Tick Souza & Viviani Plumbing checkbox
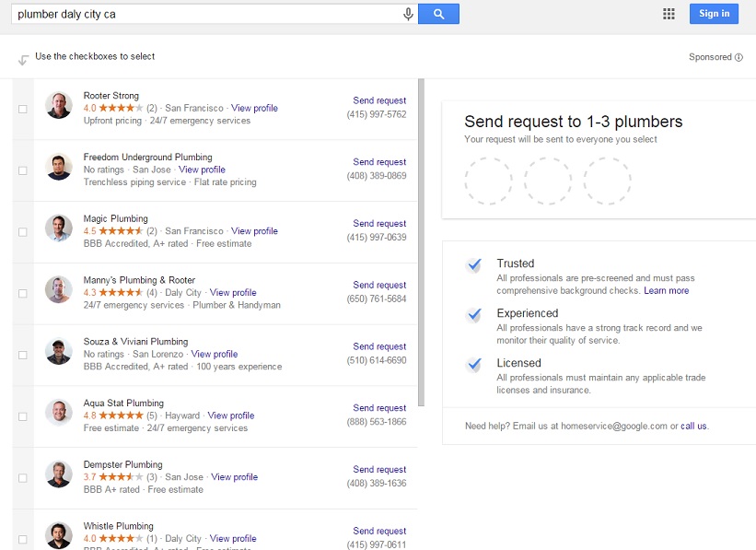This screenshot has height=550, width=756. click(x=23, y=355)
